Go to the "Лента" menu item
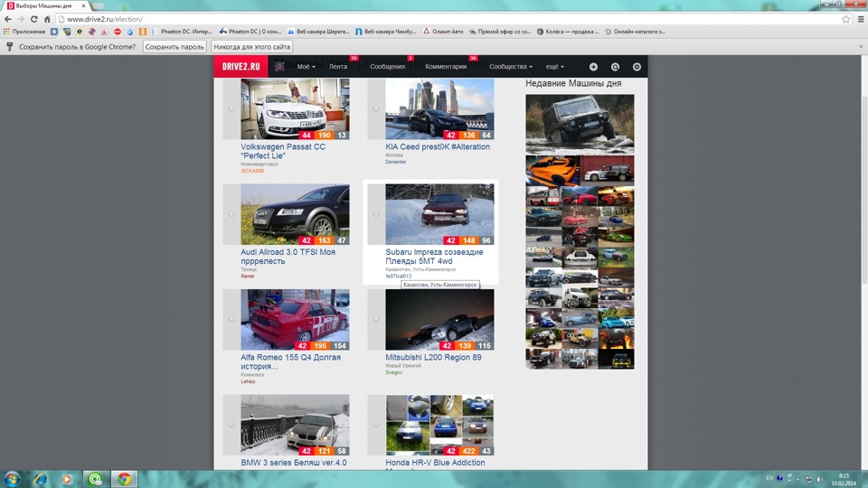The width and height of the screenshot is (868, 488). (338, 67)
